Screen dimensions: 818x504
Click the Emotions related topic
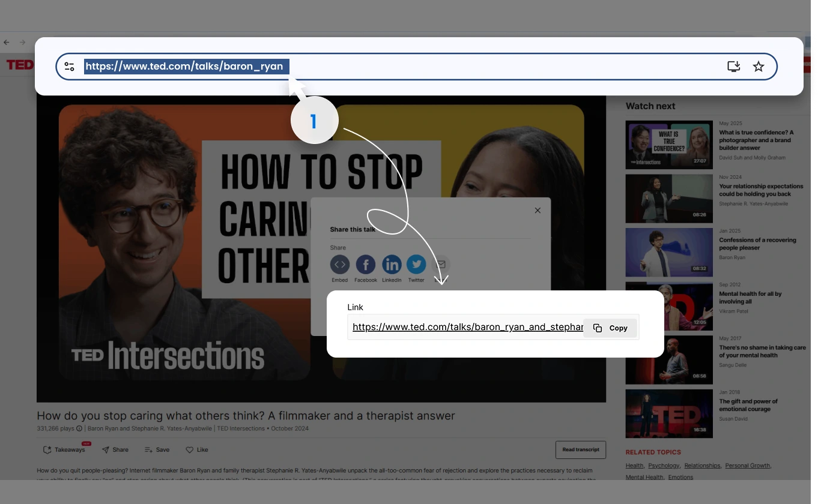pos(680,477)
